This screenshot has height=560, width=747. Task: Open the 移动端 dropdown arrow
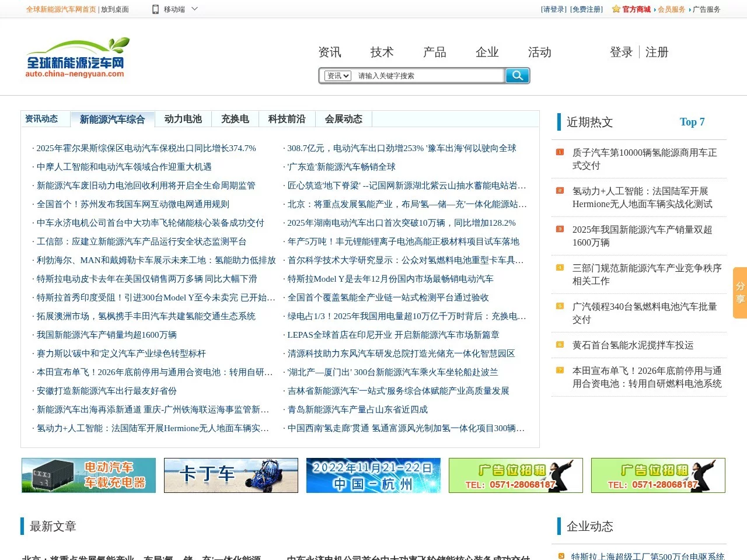pyautogui.click(x=196, y=9)
